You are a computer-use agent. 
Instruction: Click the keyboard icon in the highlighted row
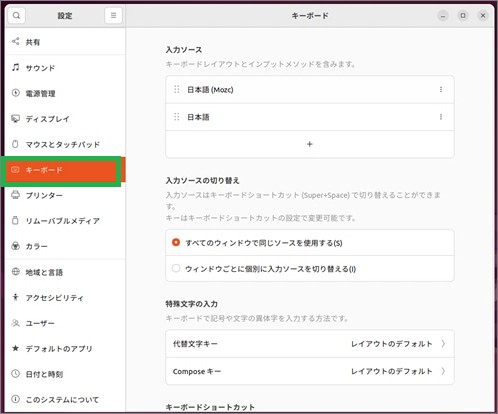[x=15, y=170]
